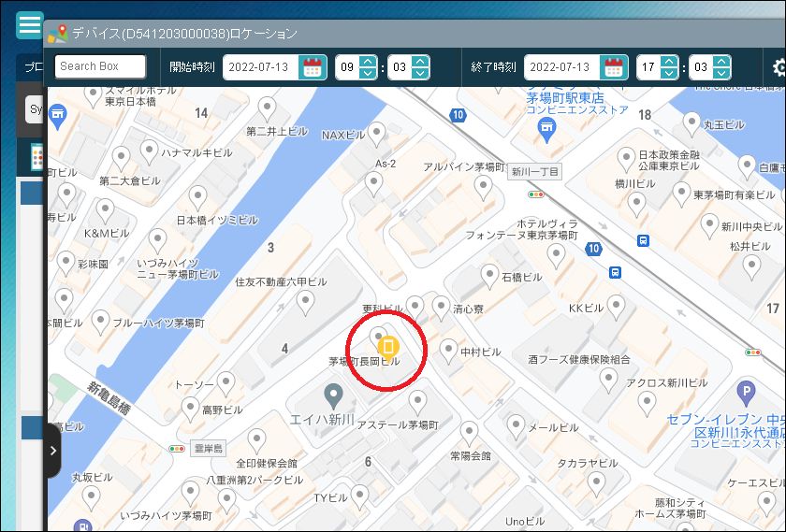Select the K&Mビル map pin
The image size is (786, 532).
coord(105,210)
